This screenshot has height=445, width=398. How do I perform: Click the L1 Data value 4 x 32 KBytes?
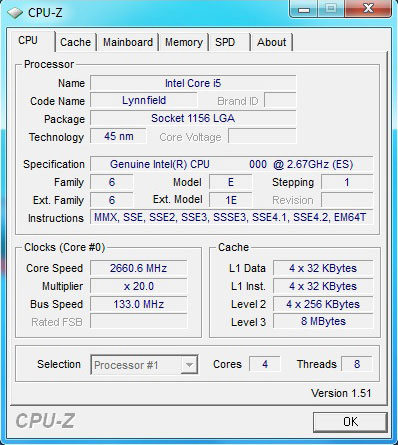pyautogui.click(x=323, y=268)
